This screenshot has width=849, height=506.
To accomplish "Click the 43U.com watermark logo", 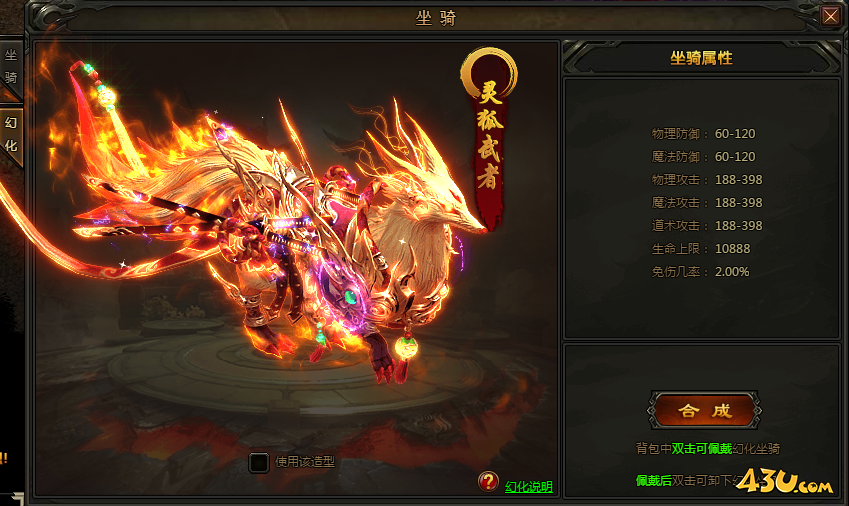I will pos(785,481).
